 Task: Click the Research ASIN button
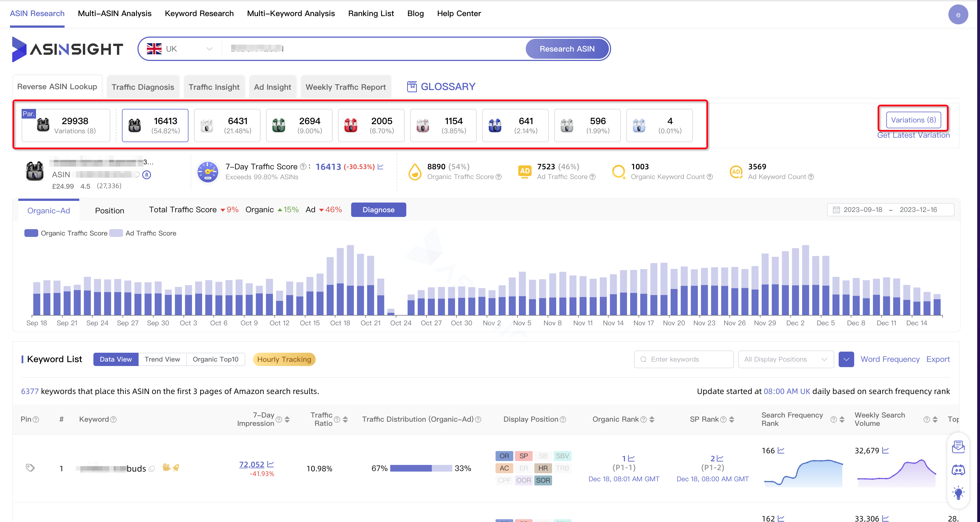pyautogui.click(x=567, y=49)
